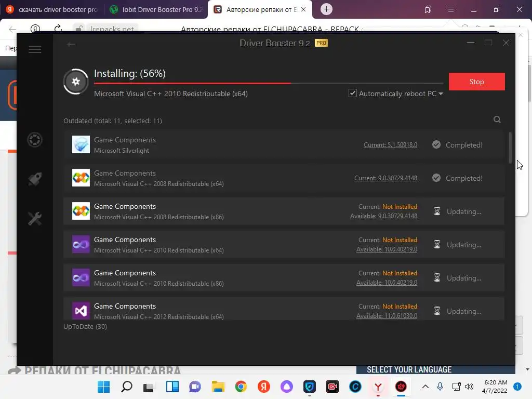Click the volume icon in the system tray
The image size is (532, 399).
coord(469,387)
